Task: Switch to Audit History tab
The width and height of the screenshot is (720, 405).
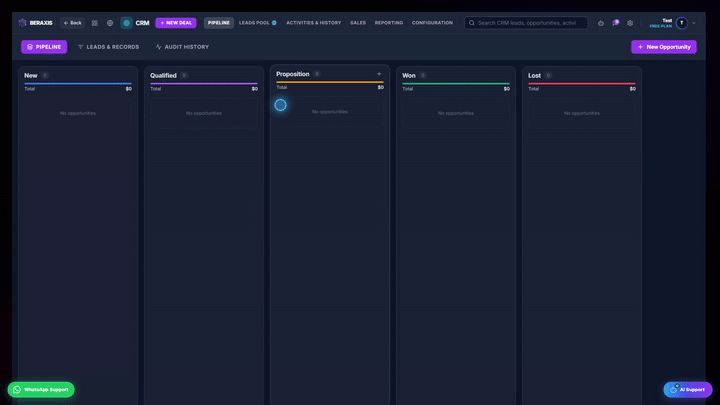Action: point(182,47)
